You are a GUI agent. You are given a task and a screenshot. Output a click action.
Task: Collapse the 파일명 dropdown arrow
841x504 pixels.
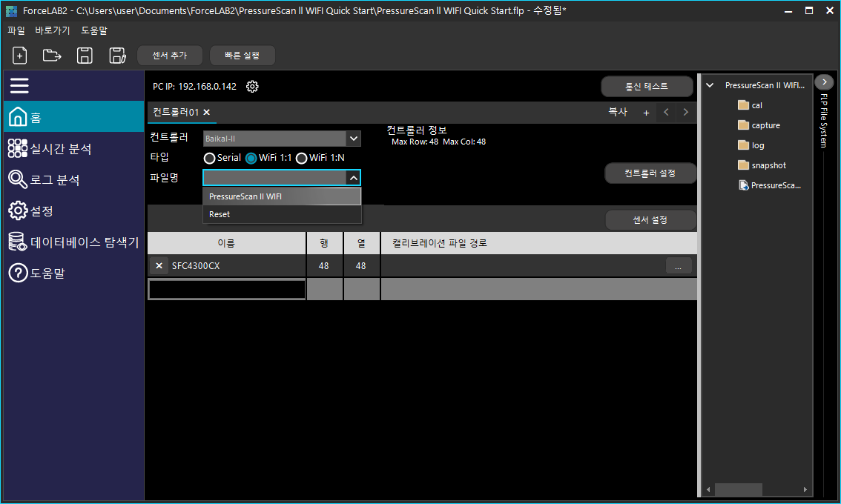354,177
